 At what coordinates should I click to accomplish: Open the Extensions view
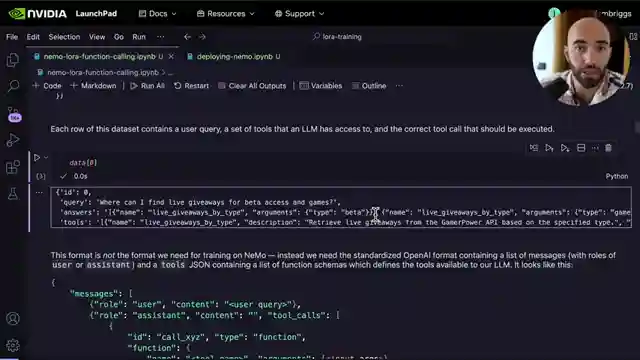click(x=13, y=167)
